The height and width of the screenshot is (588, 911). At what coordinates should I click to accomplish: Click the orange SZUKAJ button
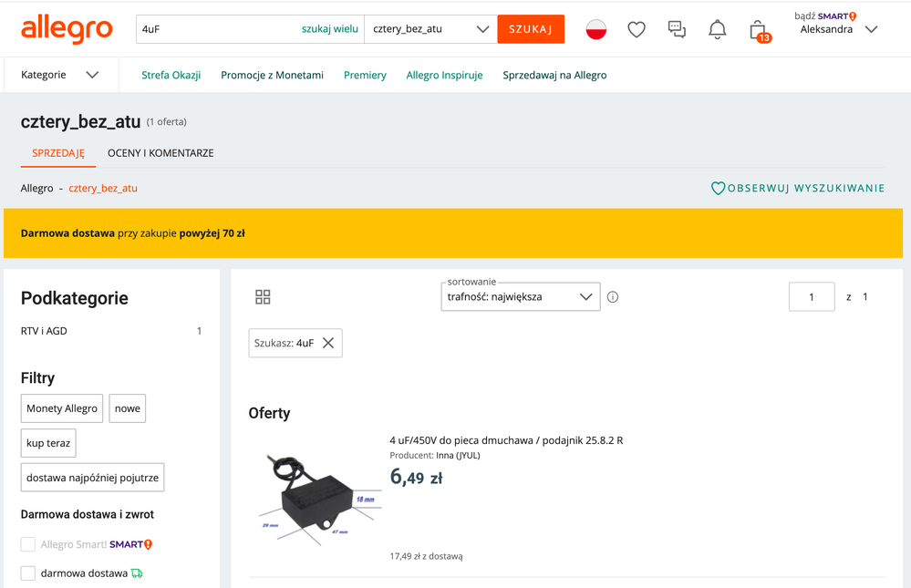531,29
